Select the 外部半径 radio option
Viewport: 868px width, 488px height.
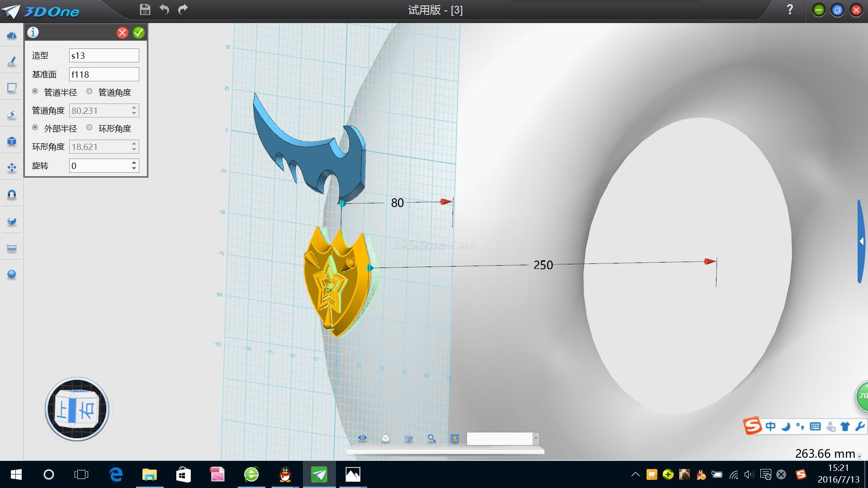coord(35,128)
